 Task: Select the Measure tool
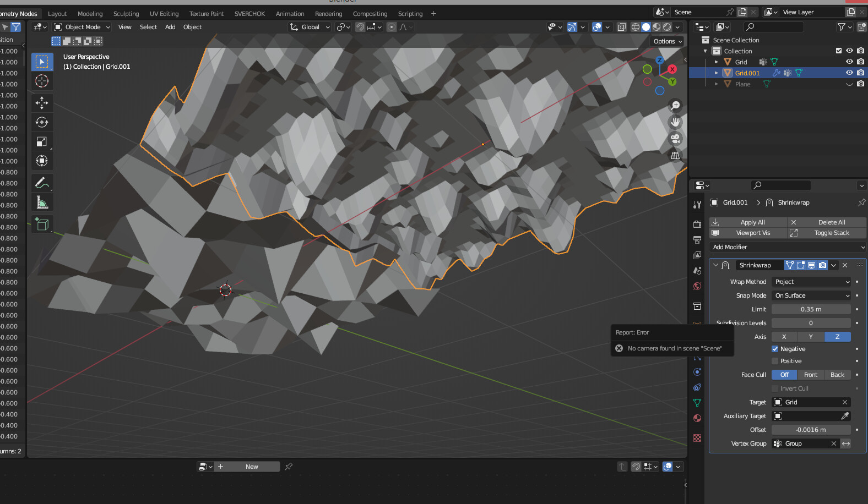tap(42, 202)
